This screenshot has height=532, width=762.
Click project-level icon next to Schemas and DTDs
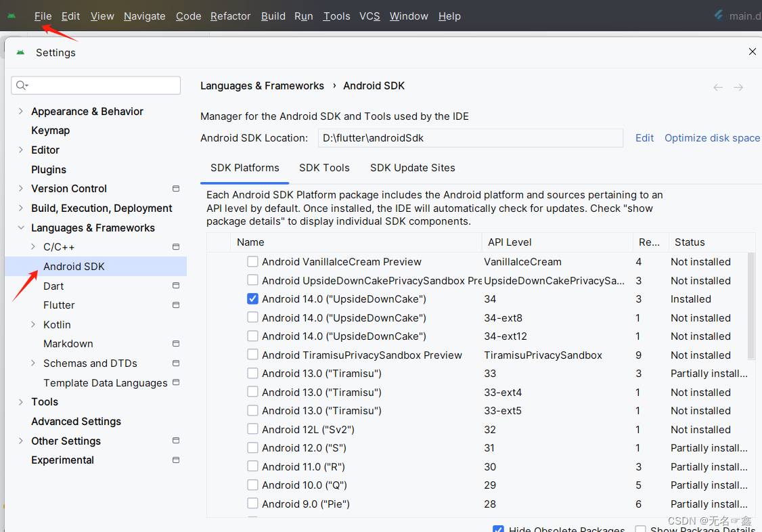pos(176,363)
